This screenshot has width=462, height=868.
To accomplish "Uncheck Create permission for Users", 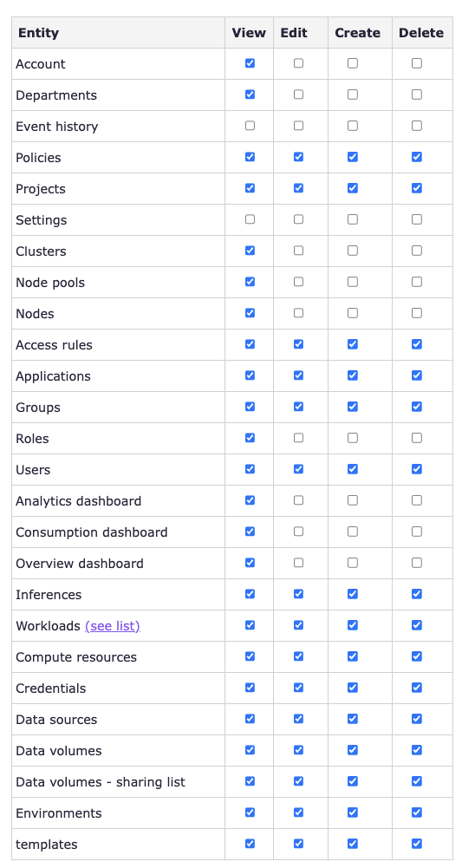I will pyautogui.click(x=353, y=469).
